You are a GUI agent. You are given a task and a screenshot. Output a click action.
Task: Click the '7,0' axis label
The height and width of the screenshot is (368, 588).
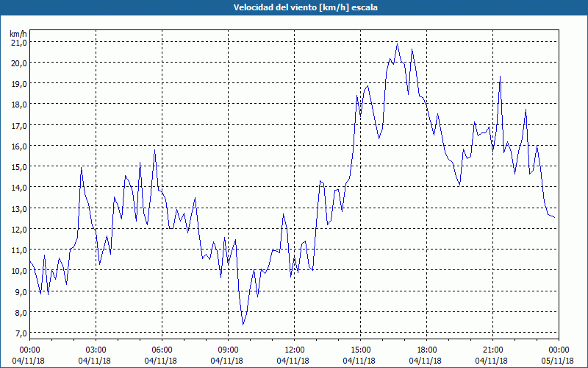[x=21, y=333]
